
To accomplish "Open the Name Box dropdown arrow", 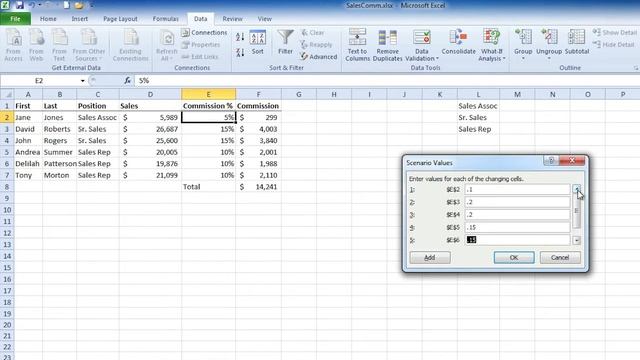I will (x=82, y=81).
